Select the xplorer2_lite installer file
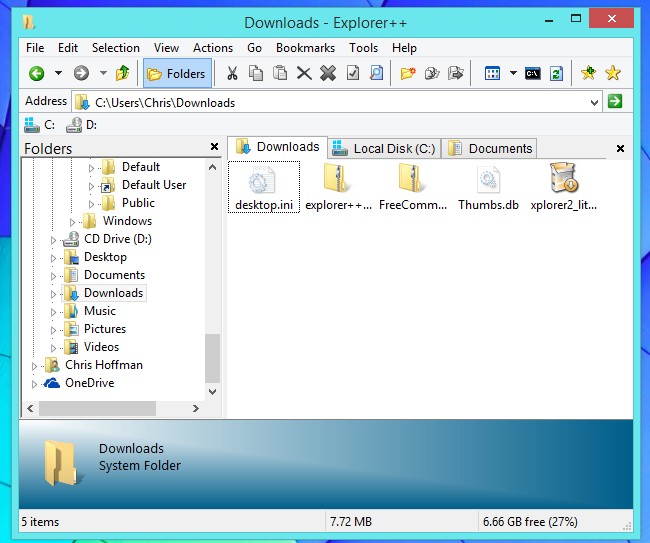This screenshot has height=543, width=650. (564, 187)
